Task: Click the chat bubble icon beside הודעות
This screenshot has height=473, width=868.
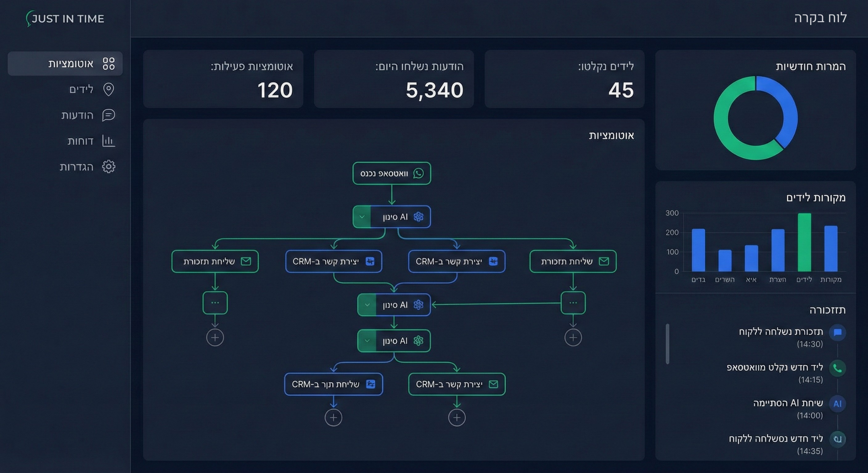Action: tap(108, 115)
